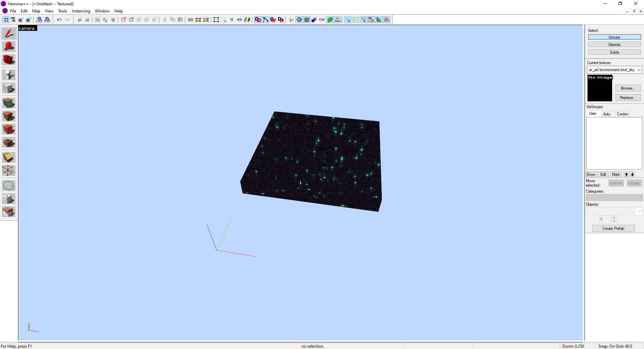
Task: Open the Categories dropdown
Action: [640, 197]
